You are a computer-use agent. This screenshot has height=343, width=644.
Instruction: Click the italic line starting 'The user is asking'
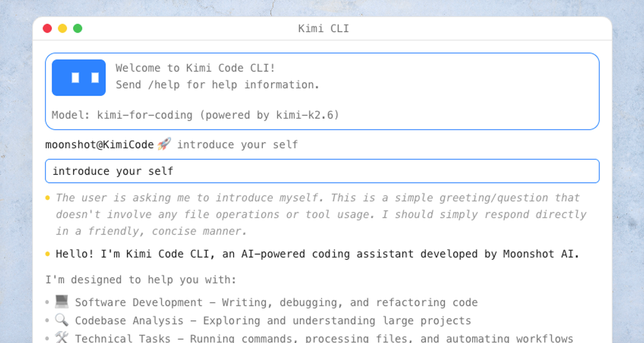(318, 198)
